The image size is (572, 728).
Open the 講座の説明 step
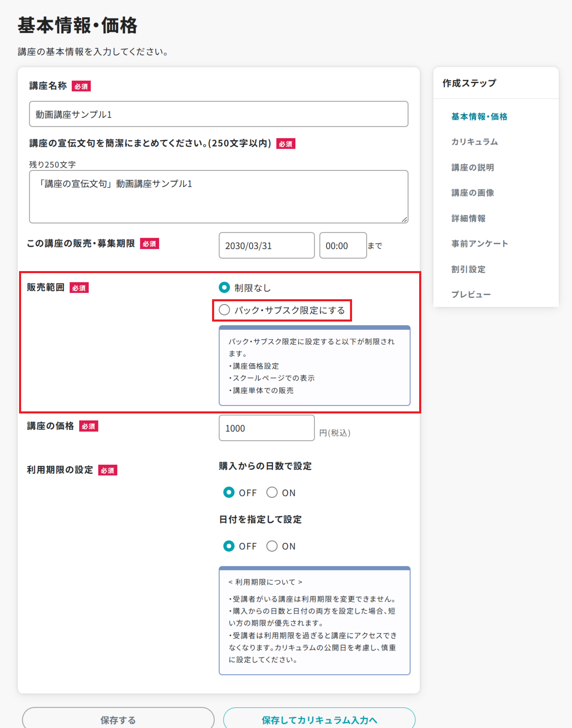coord(473,168)
